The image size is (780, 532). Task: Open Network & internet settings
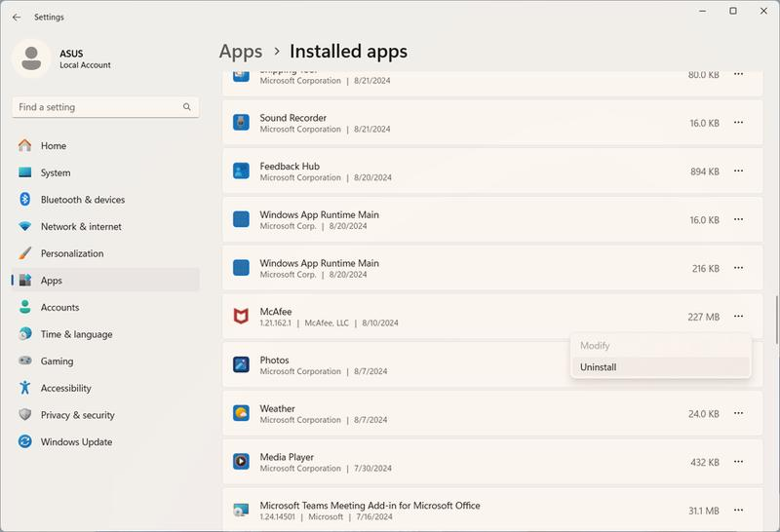point(105,226)
